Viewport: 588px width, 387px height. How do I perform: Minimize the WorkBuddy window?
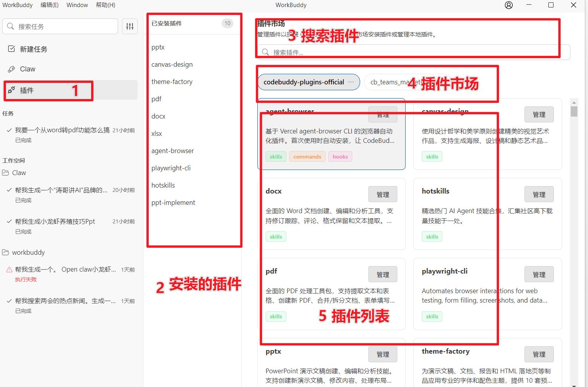(529, 5)
